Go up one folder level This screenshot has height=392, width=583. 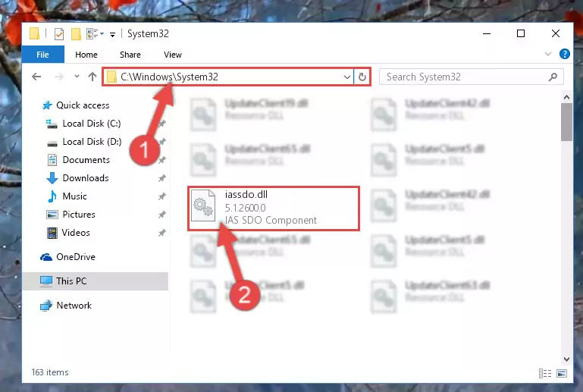(x=92, y=77)
